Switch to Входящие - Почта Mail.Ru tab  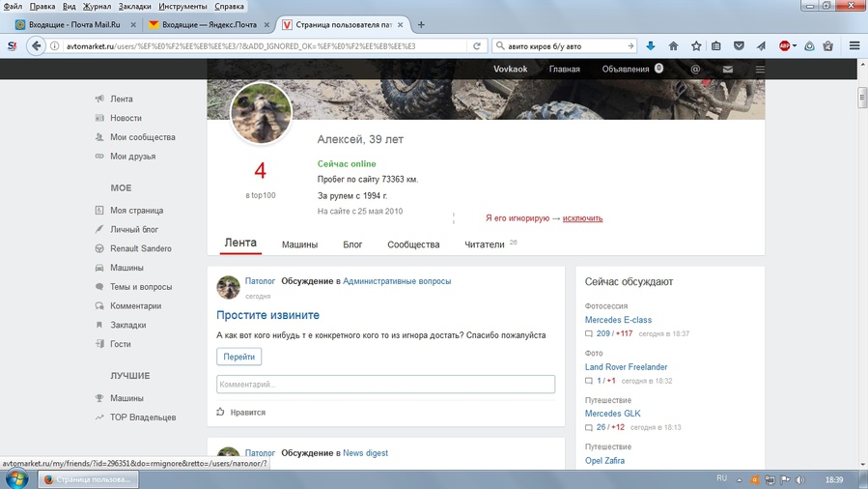[74, 24]
